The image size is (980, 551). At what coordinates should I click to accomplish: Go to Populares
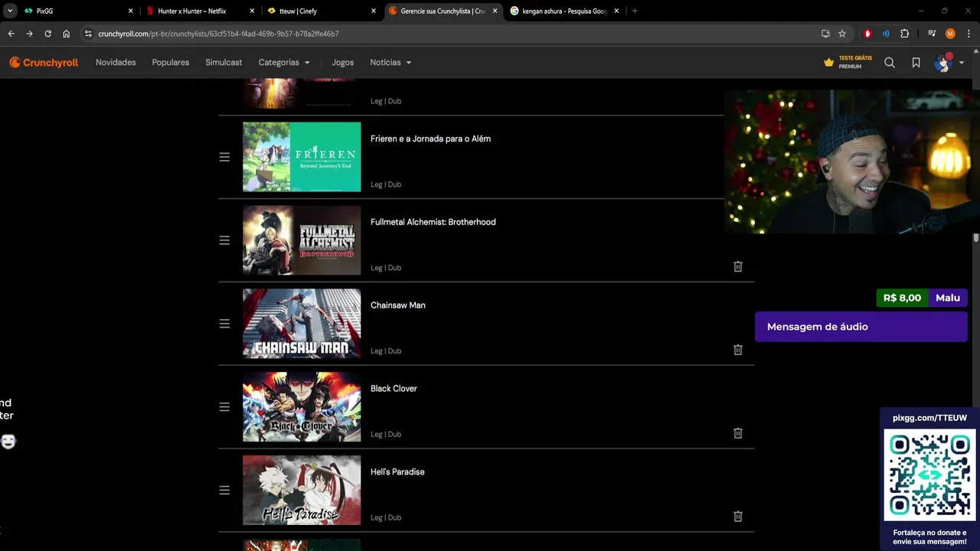click(171, 63)
